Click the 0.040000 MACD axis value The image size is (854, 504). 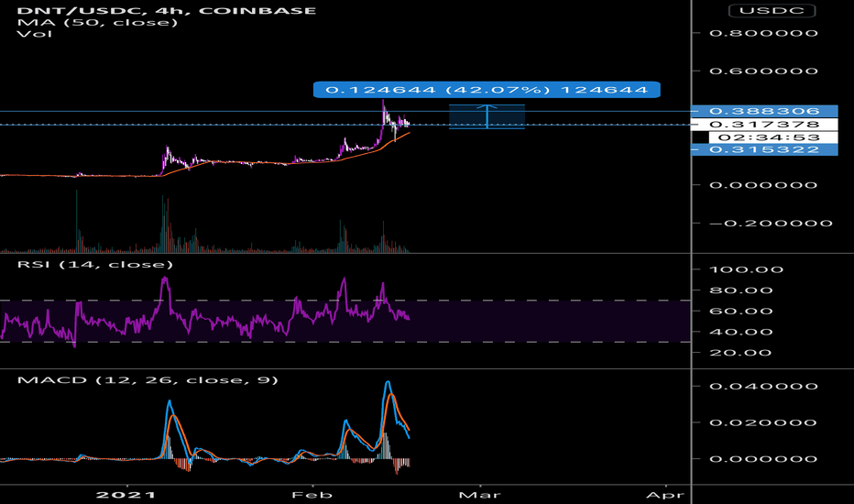763,387
